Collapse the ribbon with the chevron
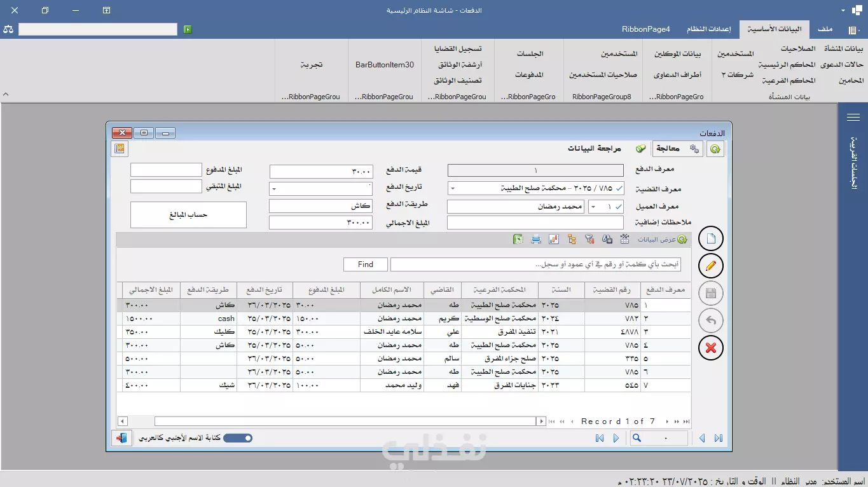The width and height of the screenshot is (868, 487). (6, 94)
